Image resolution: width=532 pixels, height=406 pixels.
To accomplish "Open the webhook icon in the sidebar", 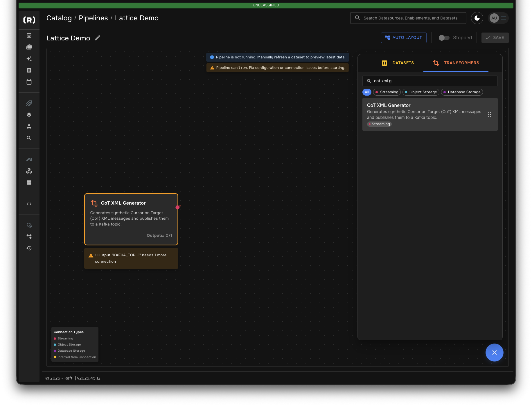I will pyautogui.click(x=29, y=171).
